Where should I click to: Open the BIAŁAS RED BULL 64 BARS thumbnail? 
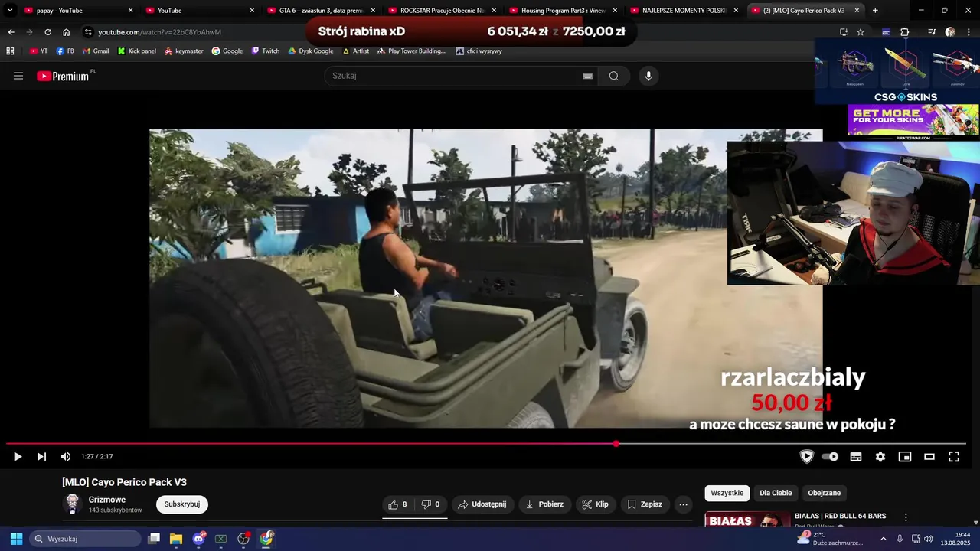coord(747,520)
